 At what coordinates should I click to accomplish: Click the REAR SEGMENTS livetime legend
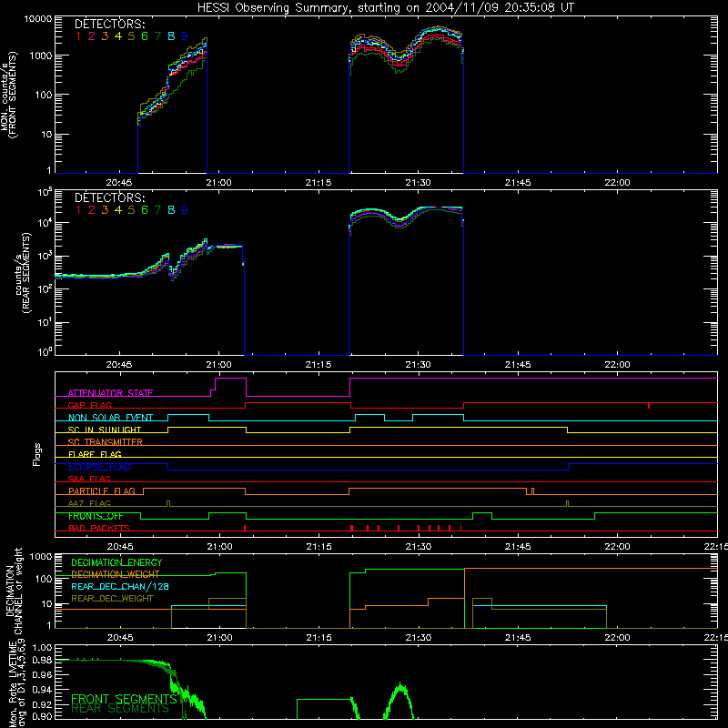tap(120, 709)
